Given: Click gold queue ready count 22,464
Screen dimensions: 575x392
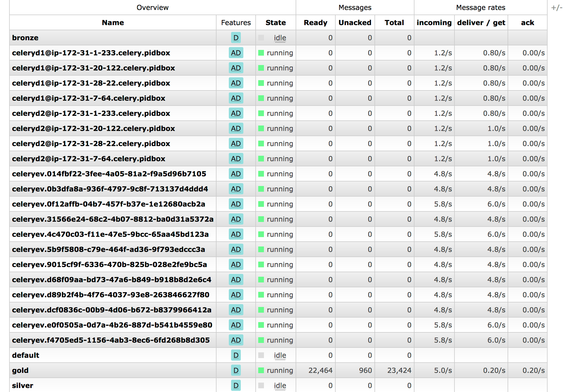Looking at the screenshot, I should [320, 370].
